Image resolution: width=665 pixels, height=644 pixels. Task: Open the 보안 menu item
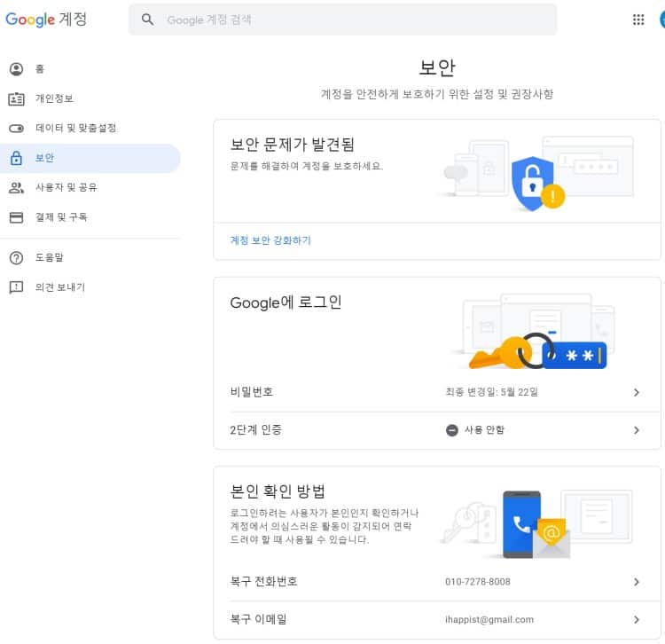click(44, 158)
